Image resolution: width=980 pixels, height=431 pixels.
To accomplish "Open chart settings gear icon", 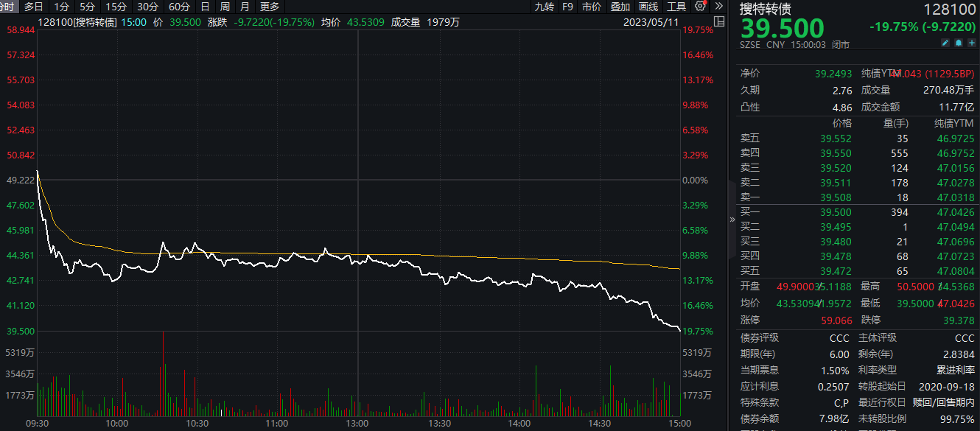I will point(700,7).
